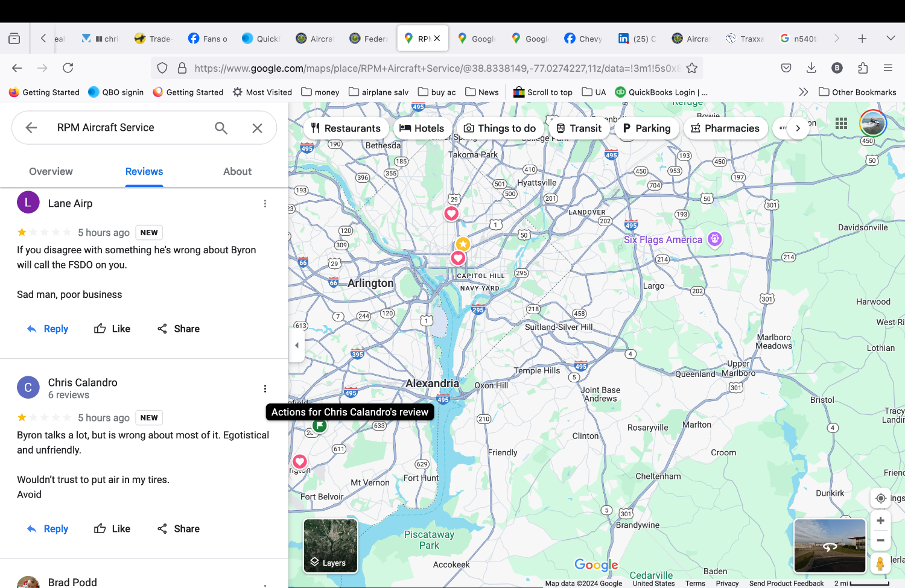This screenshot has width=905, height=588.
Task: Open actions menu for Chris Calandro's review
Action: pos(265,389)
